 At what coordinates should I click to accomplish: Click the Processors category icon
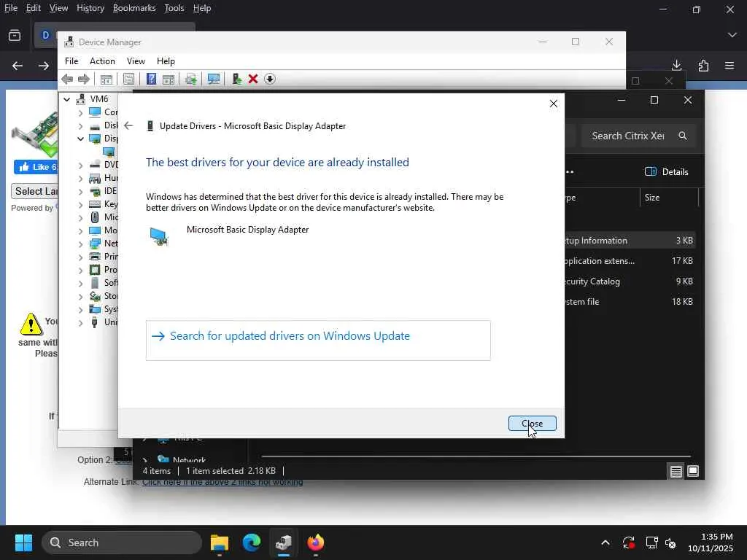[x=96, y=270]
